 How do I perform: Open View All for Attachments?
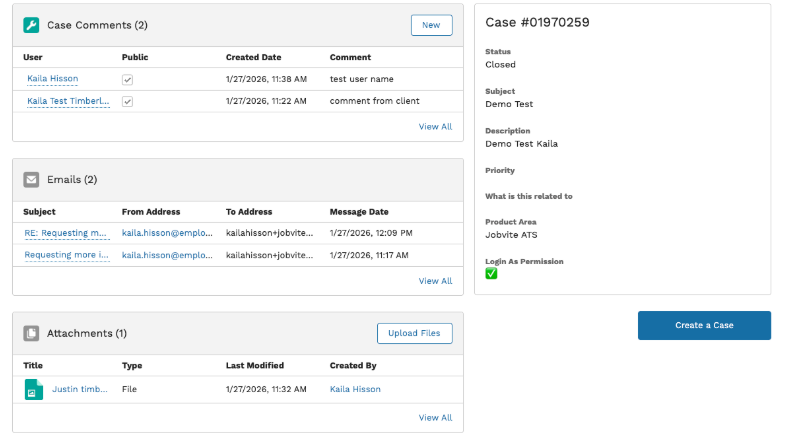point(435,418)
